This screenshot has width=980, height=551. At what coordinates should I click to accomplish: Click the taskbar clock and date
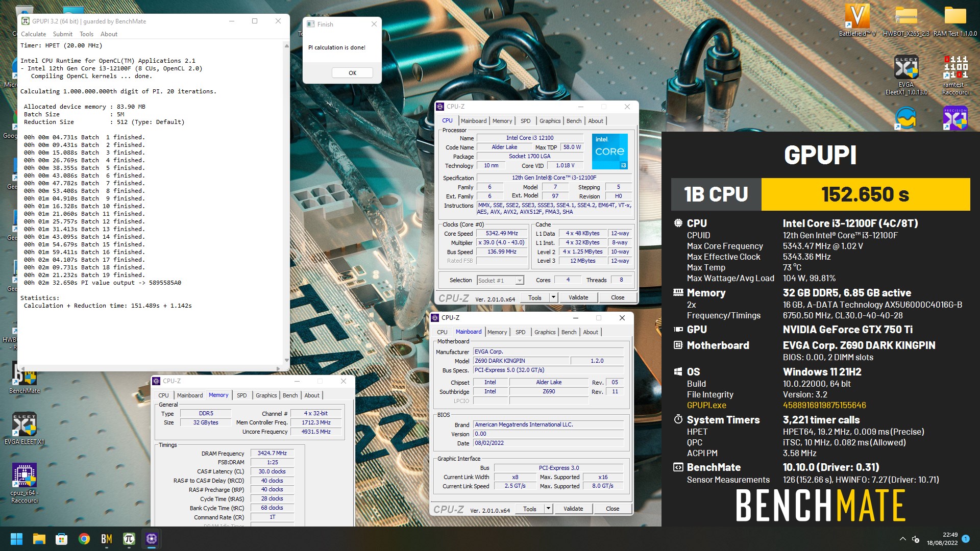[x=942, y=539]
